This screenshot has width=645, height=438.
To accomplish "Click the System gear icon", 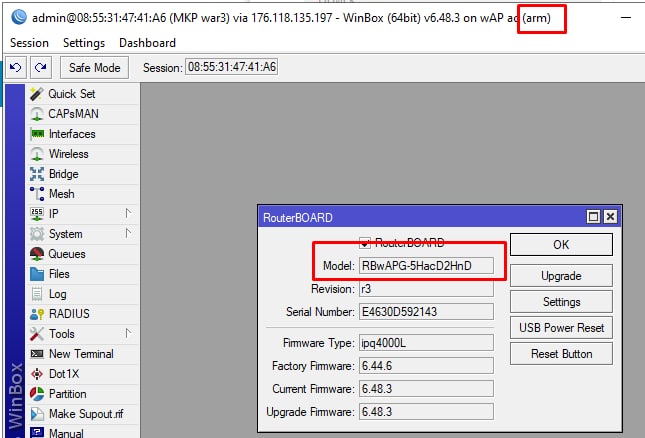I will click(37, 234).
